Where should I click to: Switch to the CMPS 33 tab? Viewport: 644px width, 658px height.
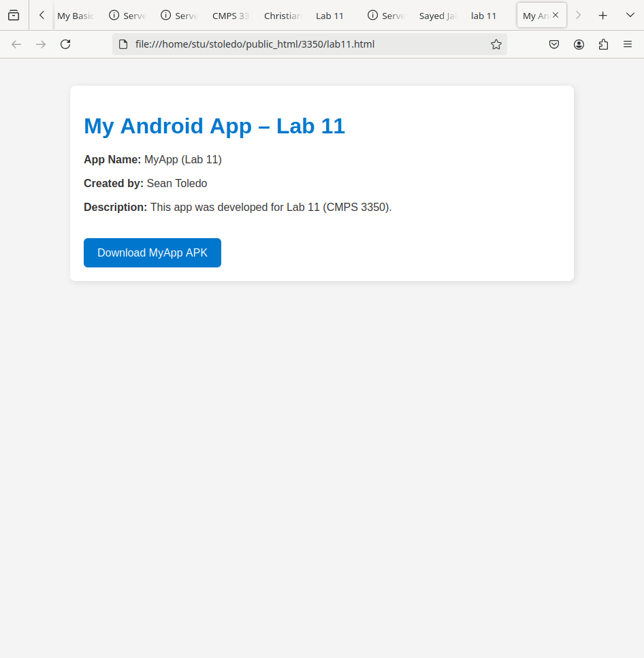pyautogui.click(x=230, y=16)
